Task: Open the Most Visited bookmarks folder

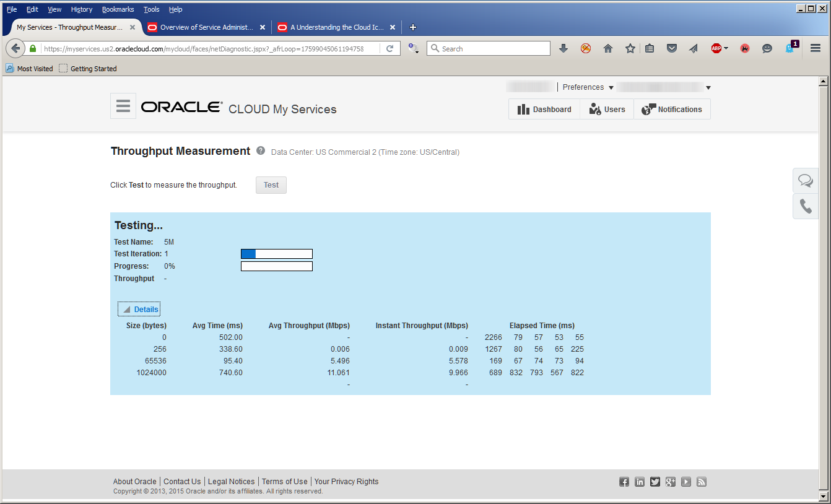Action: pyautogui.click(x=30, y=69)
